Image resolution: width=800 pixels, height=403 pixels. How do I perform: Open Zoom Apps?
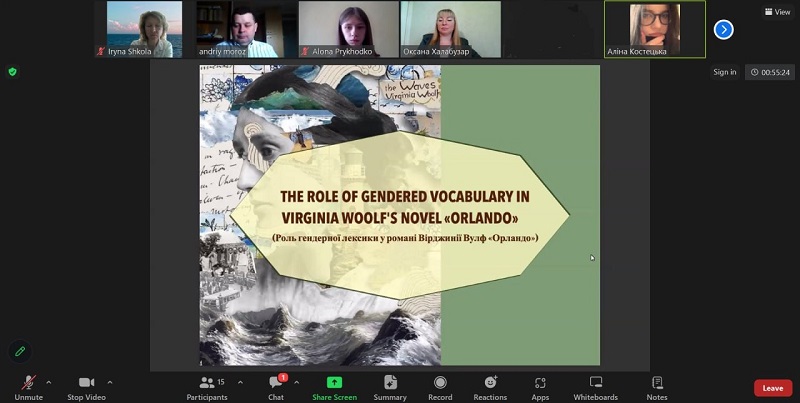540,388
